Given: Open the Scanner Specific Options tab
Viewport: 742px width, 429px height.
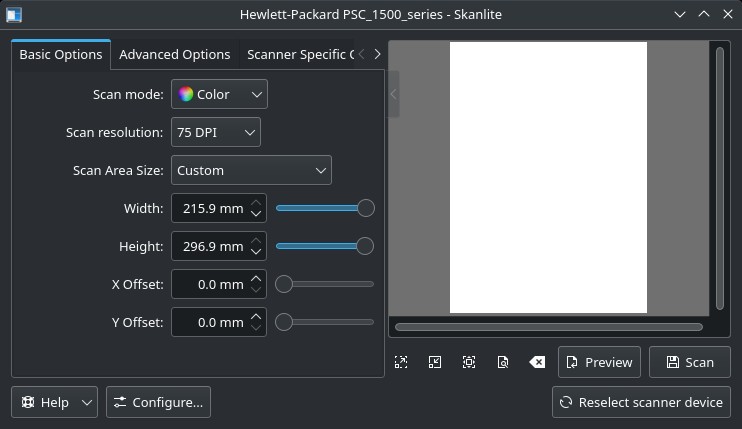Looking at the screenshot, I should pos(300,54).
